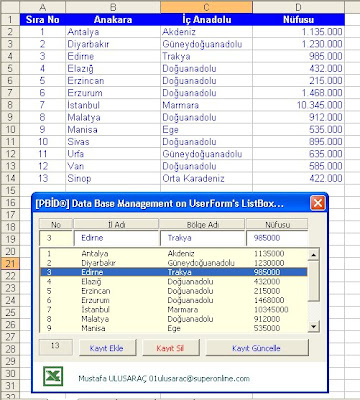360x400 pixels.
Task: Click the No column header in userform
Action: tap(56, 224)
